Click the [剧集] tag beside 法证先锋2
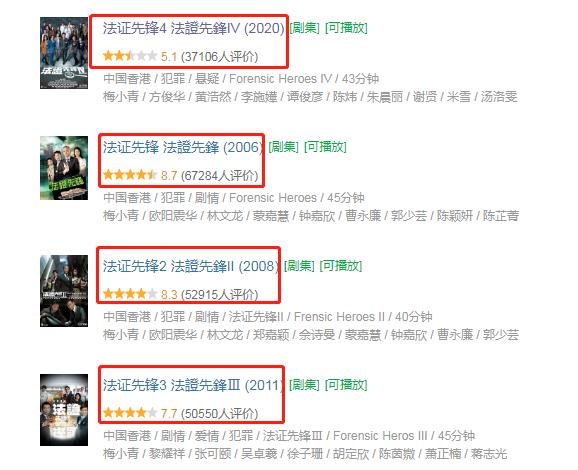The image size is (578, 470). [x=299, y=266]
